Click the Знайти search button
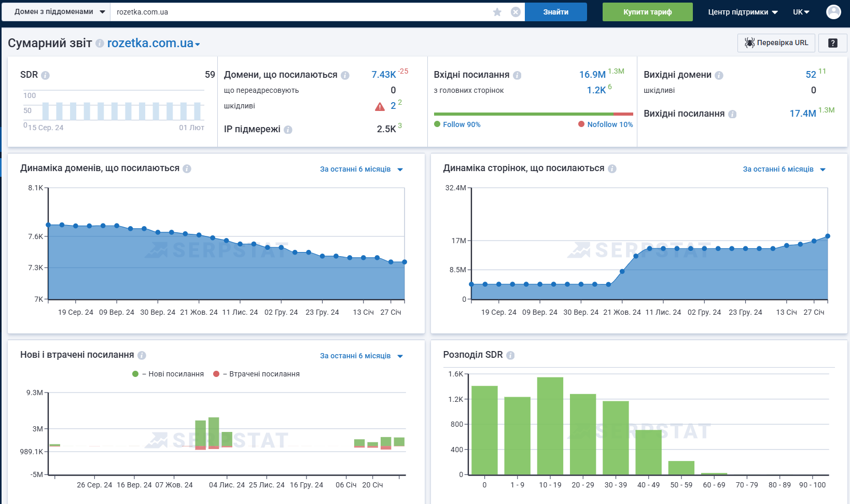 (x=556, y=12)
